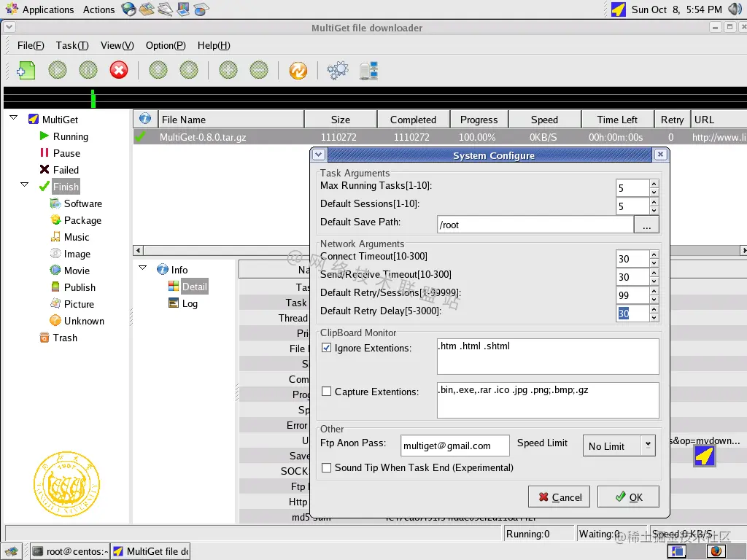The width and height of the screenshot is (747, 560).
Task: Click the orange reload toolbar icon
Action: pyautogui.click(x=298, y=71)
